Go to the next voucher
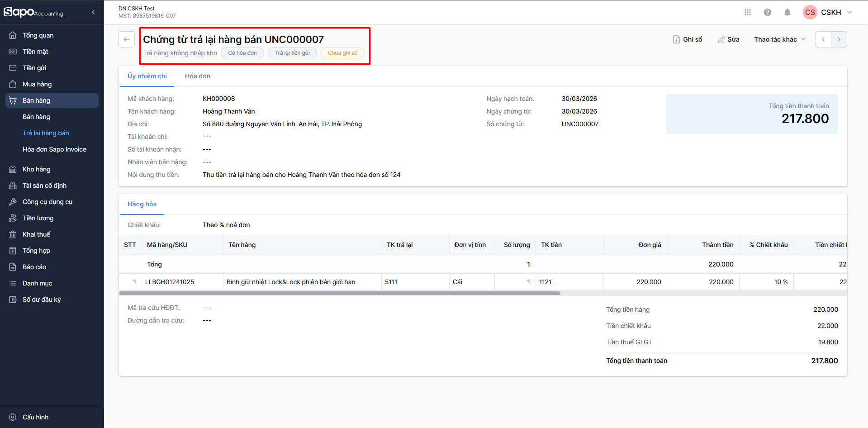868x428 pixels. coord(839,39)
